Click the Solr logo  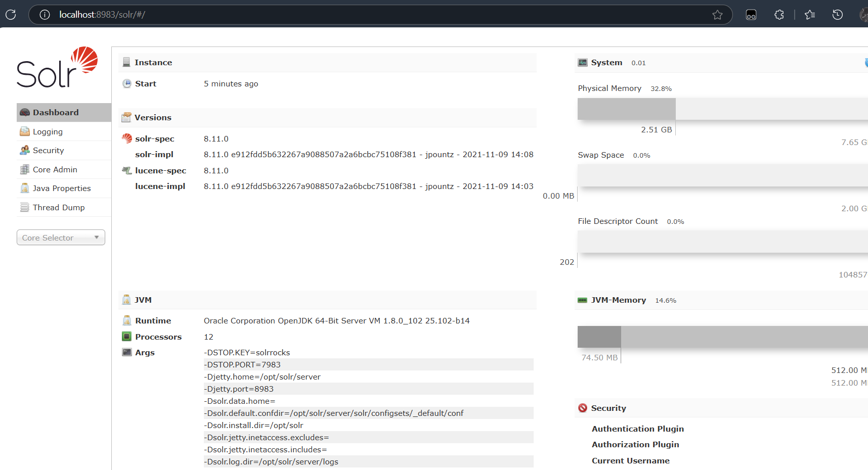(57, 67)
